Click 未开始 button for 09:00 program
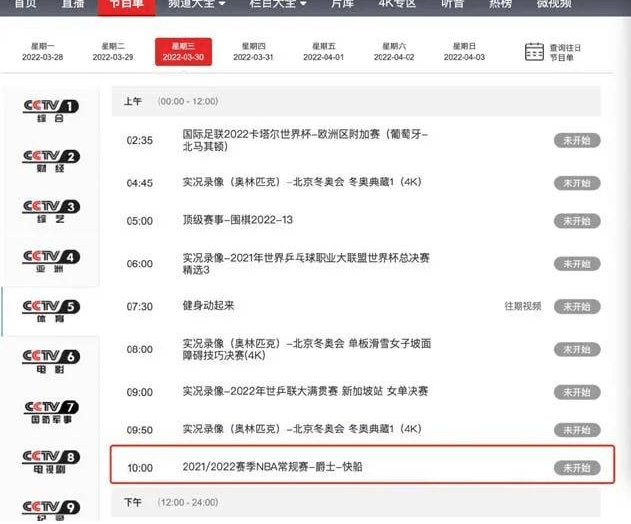 (x=577, y=392)
